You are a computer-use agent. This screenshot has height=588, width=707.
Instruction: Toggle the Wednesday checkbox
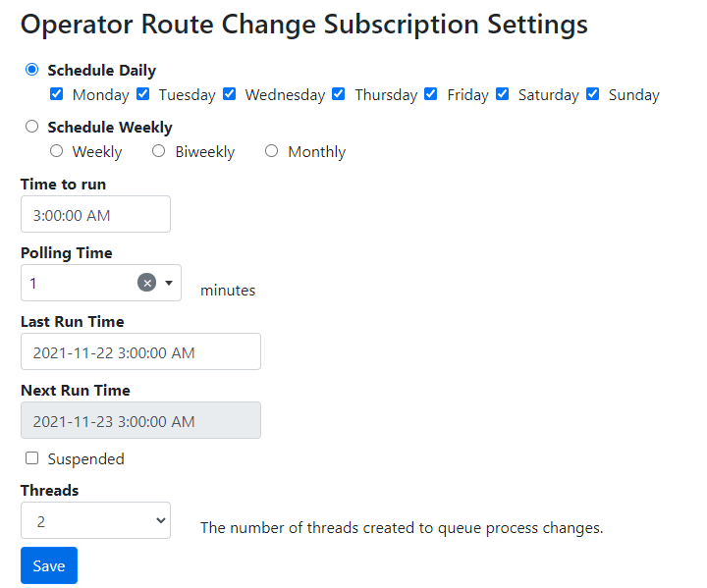click(230, 94)
